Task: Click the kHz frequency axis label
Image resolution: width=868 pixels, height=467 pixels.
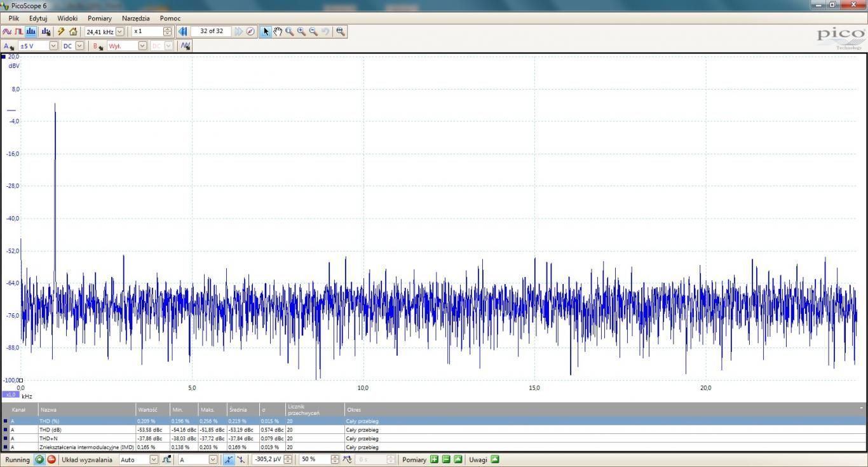Action: (27, 396)
